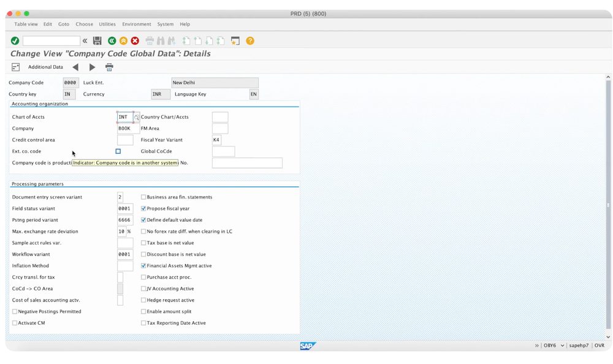The height and width of the screenshot is (364, 613).
Task: Enable Business area fin. statements checkbox
Action: click(143, 197)
